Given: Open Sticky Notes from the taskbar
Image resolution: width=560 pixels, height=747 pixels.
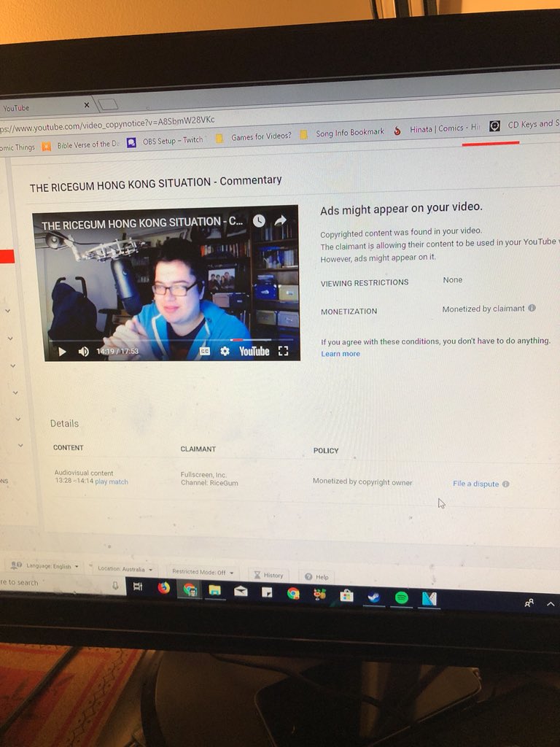Looking at the screenshot, I should click(x=267, y=592).
